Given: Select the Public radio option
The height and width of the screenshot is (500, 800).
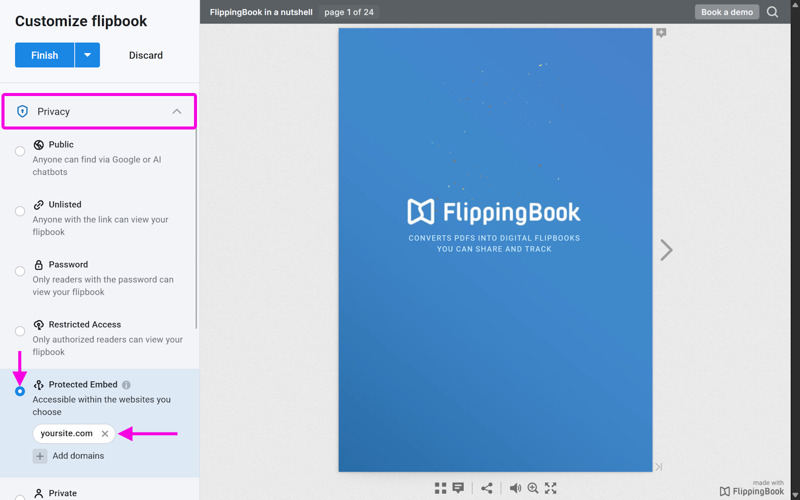Looking at the screenshot, I should tap(20, 151).
